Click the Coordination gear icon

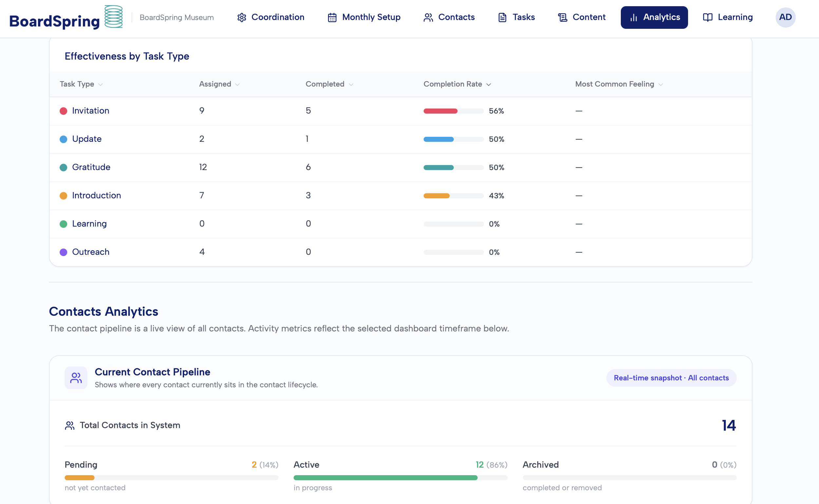tap(242, 17)
